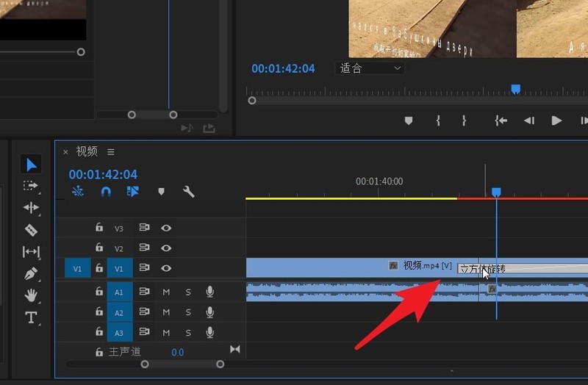588x385 pixels.
Task: Click the Step Back one frame button
Action: point(528,120)
